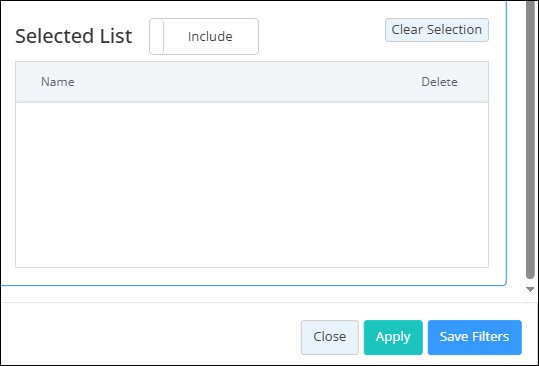Close the filter dialog

tap(330, 337)
